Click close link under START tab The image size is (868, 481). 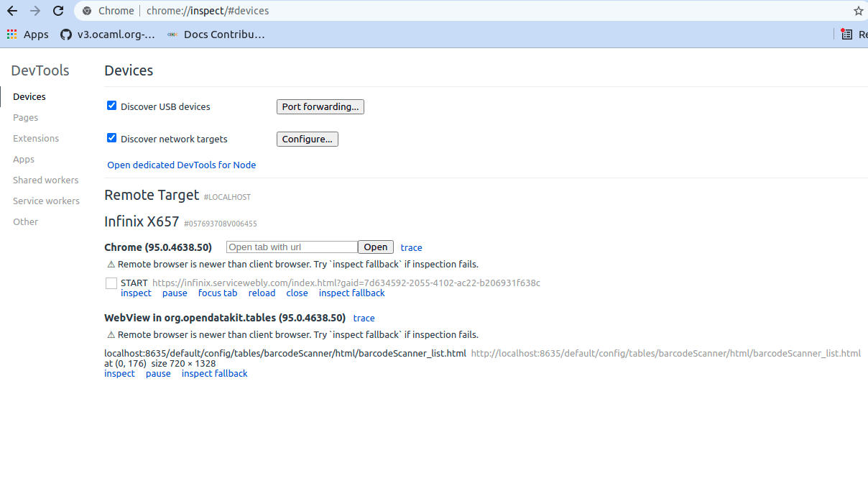[x=297, y=293]
